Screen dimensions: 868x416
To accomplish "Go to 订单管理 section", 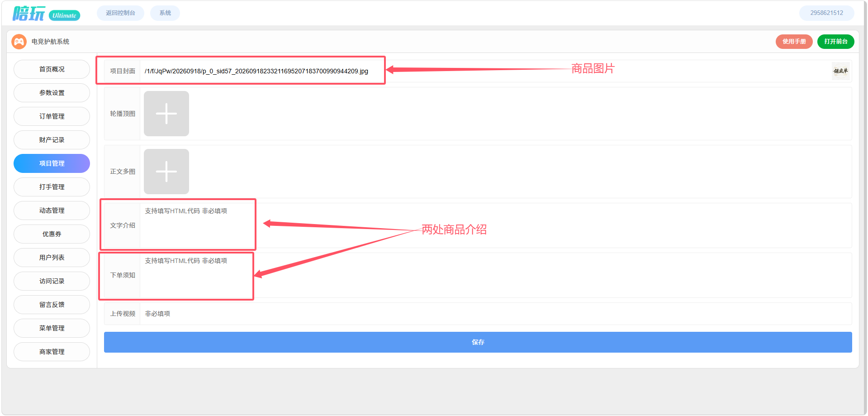I will tap(52, 116).
